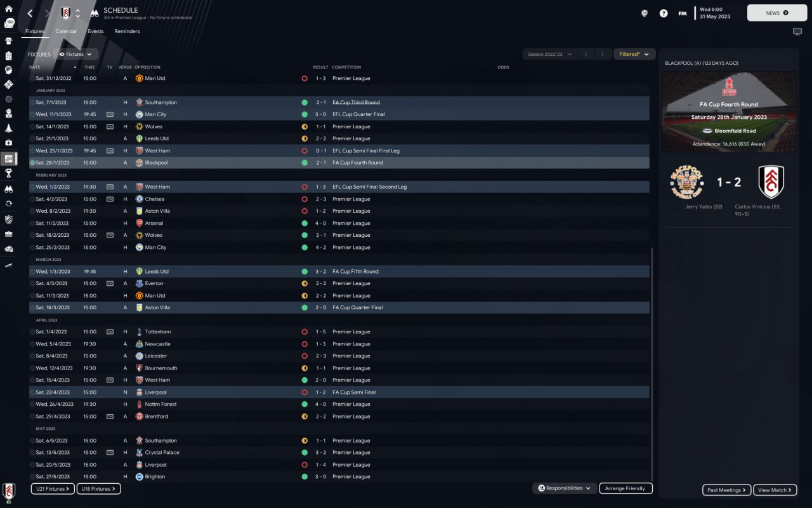Toggle the selection circle for Chelsea fixture

pos(32,199)
